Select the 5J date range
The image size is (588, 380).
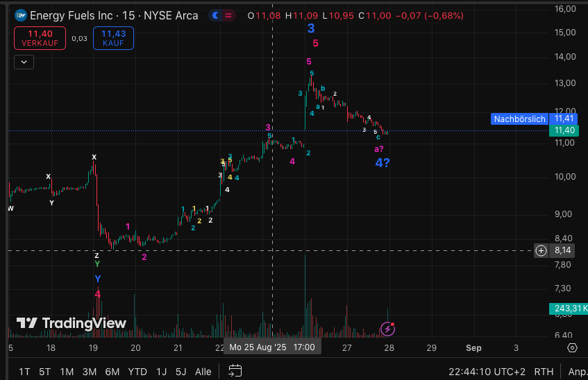click(x=181, y=372)
